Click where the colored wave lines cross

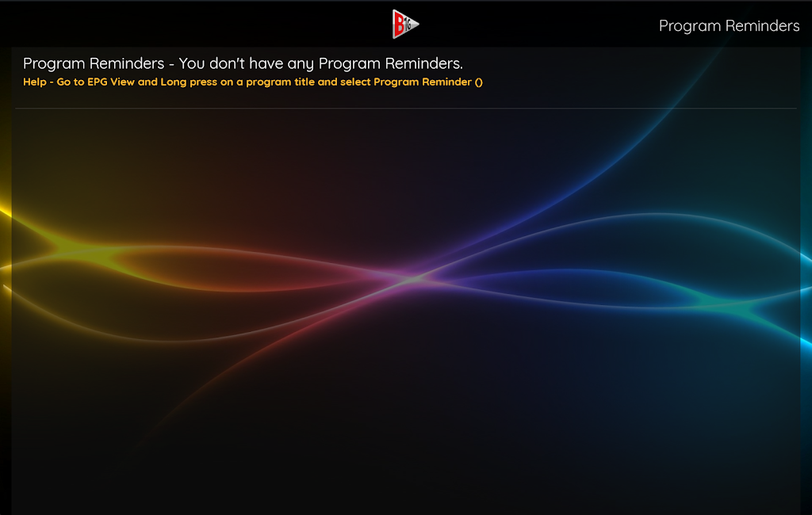pos(418,278)
